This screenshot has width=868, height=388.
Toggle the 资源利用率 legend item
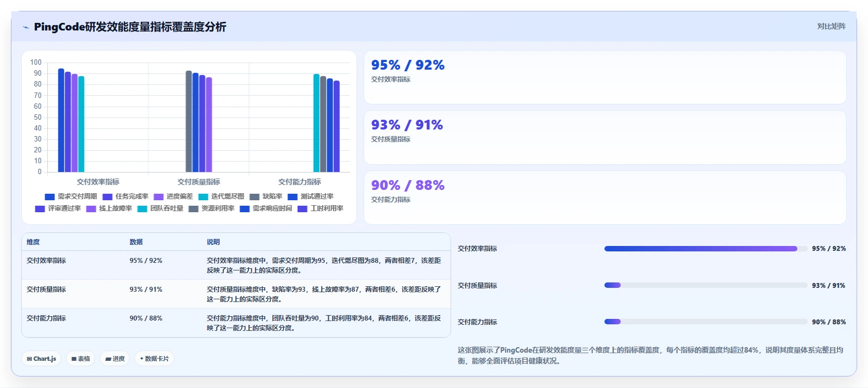211,208
